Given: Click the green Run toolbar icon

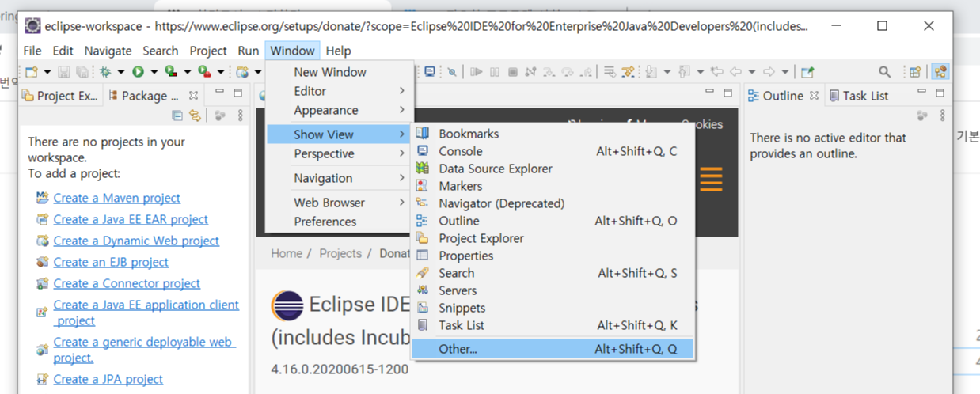Looking at the screenshot, I should point(138,72).
